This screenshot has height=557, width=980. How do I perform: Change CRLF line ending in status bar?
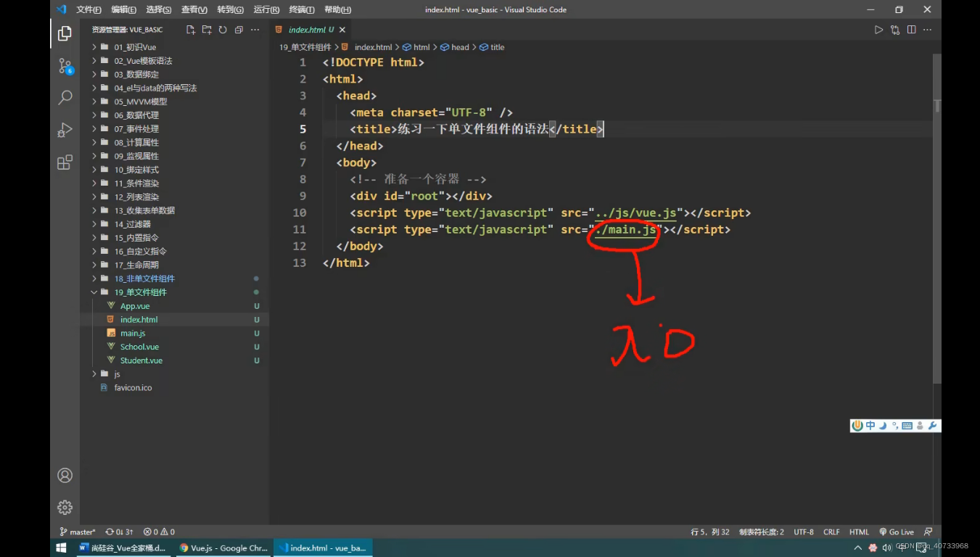pyautogui.click(x=831, y=532)
